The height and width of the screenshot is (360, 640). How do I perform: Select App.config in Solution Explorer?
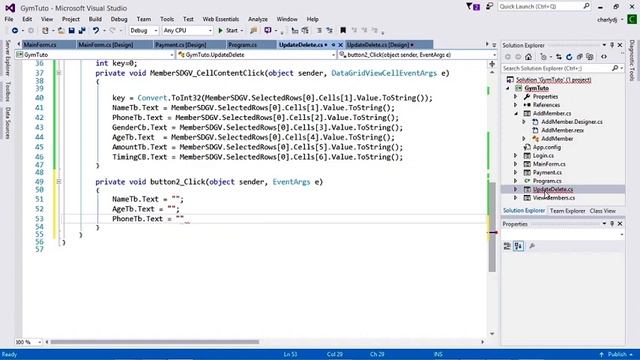(x=547, y=147)
